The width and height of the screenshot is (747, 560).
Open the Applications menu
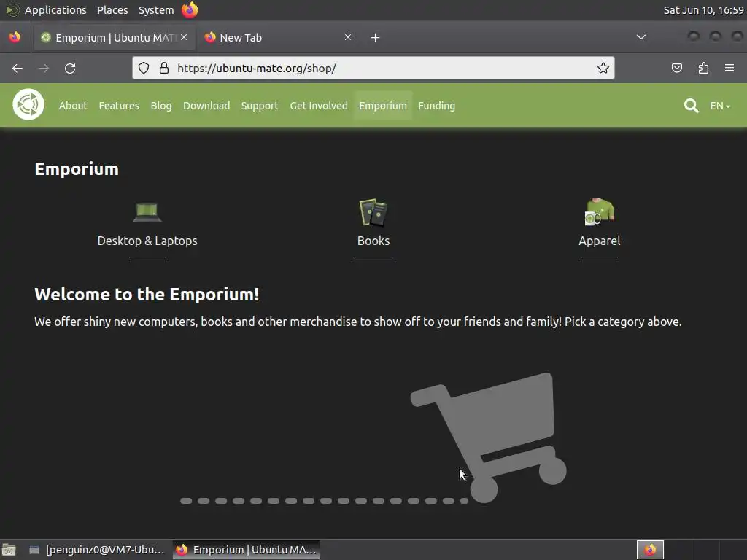pyautogui.click(x=55, y=10)
